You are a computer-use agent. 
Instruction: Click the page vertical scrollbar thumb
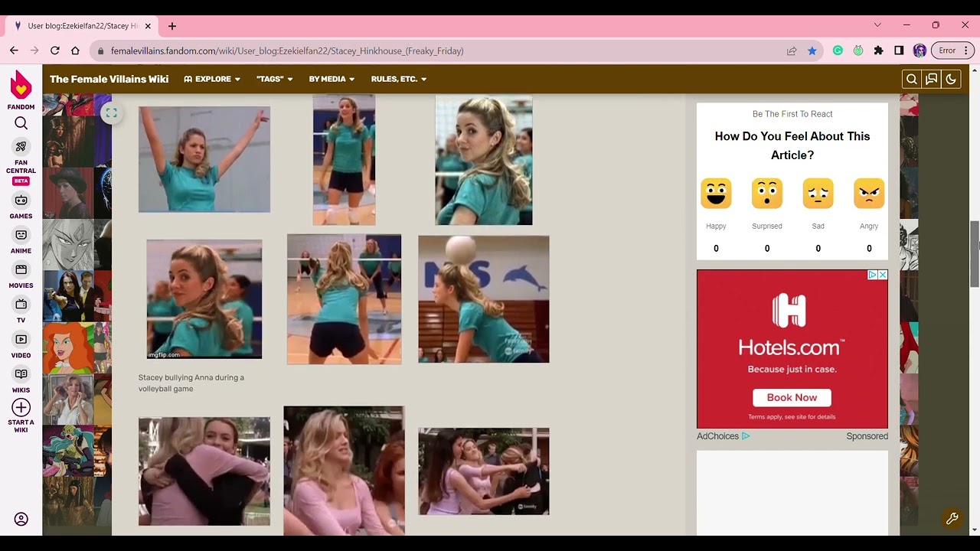coord(974,253)
